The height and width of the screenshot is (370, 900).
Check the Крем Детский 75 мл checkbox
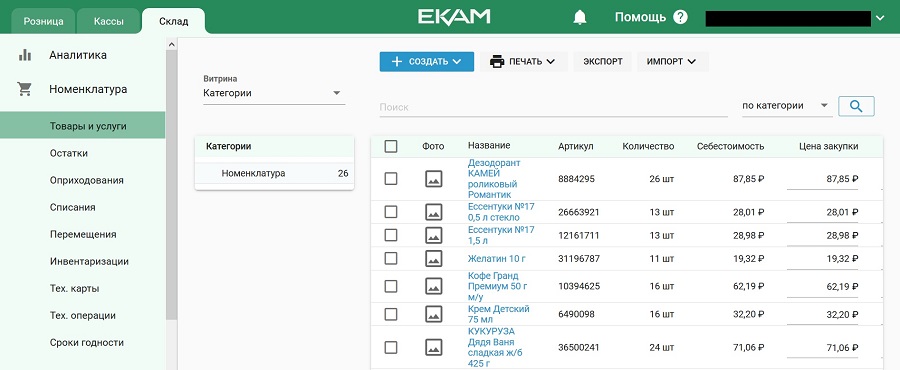point(391,314)
